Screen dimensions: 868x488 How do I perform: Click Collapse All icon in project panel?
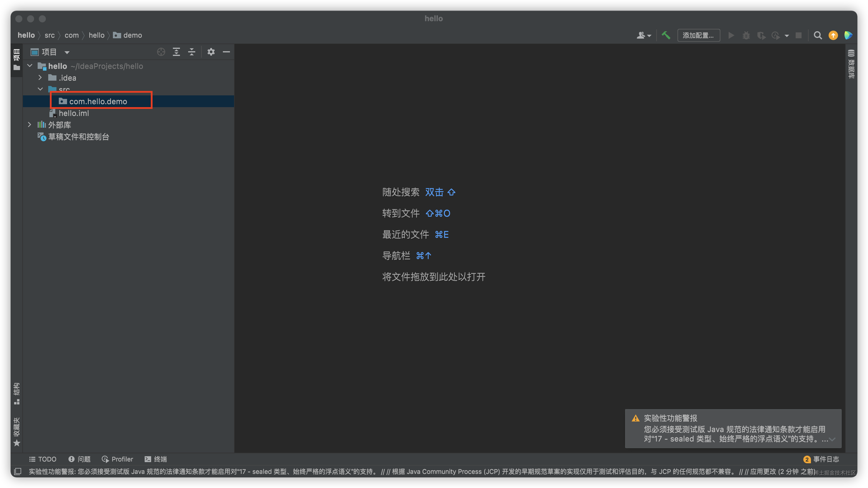[192, 52]
